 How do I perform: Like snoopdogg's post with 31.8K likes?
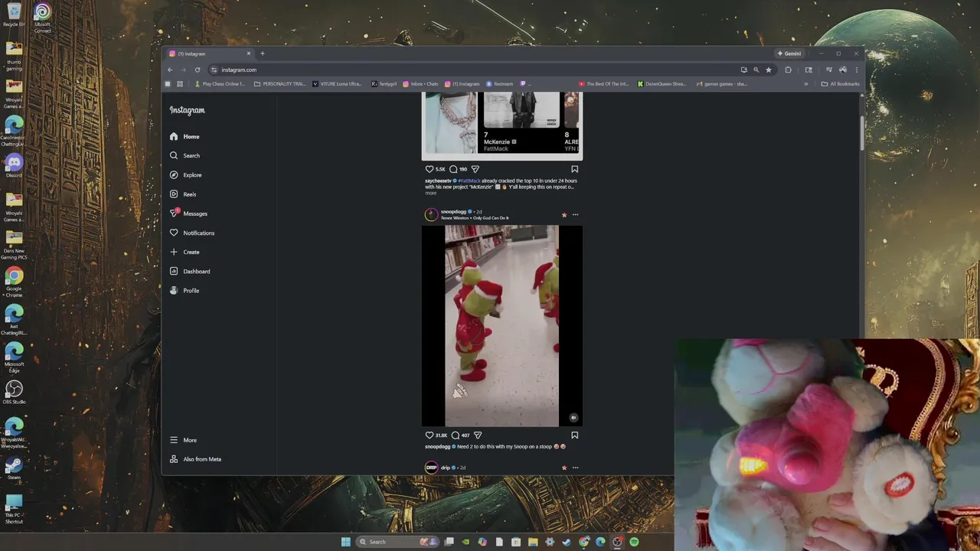430,435
